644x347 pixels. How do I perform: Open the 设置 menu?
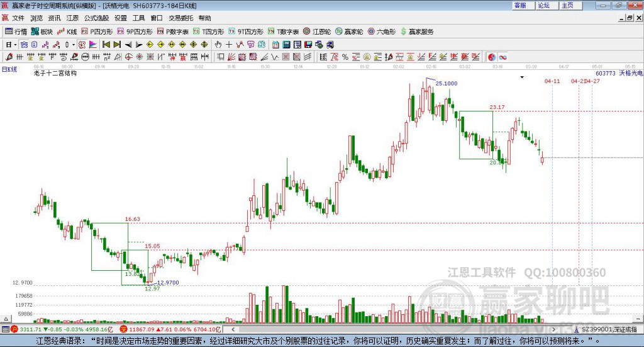121,18
